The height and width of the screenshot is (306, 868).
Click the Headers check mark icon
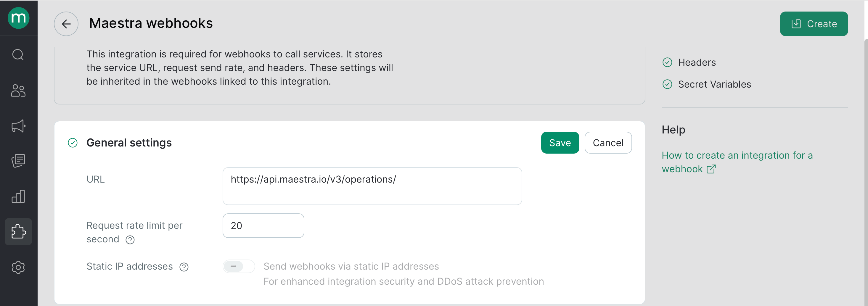(667, 62)
